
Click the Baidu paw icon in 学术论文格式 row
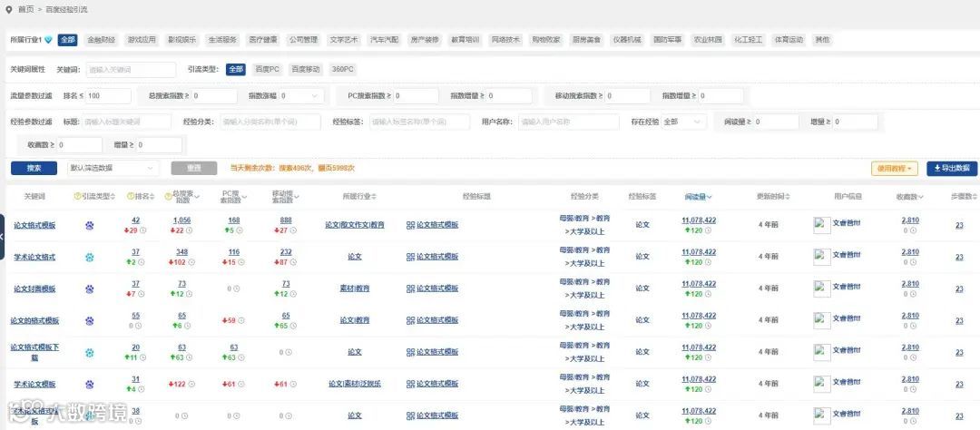point(89,257)
